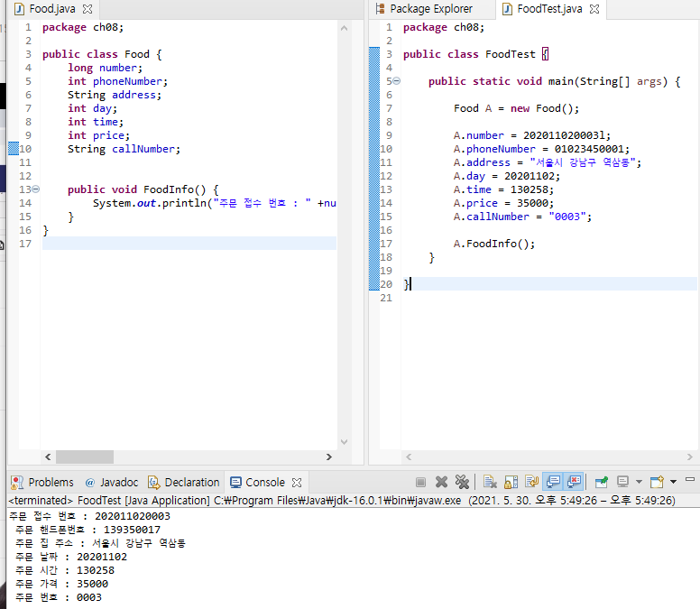Click 'public class FoodTest' declaration
The height and width of the screenshot is (609, 700).
(469, 54)
